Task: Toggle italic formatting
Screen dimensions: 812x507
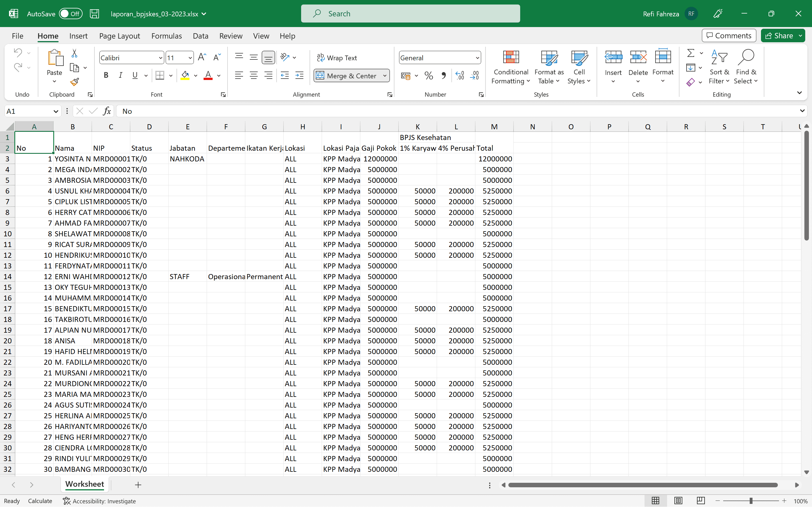Action: click(x=120, y=76)
